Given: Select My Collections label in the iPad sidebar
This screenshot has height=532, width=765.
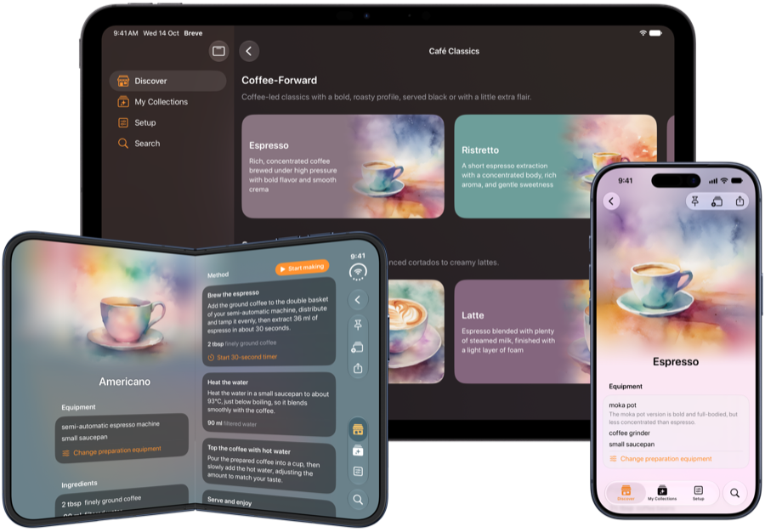Looking at the screenshot, I should (161, 101).
